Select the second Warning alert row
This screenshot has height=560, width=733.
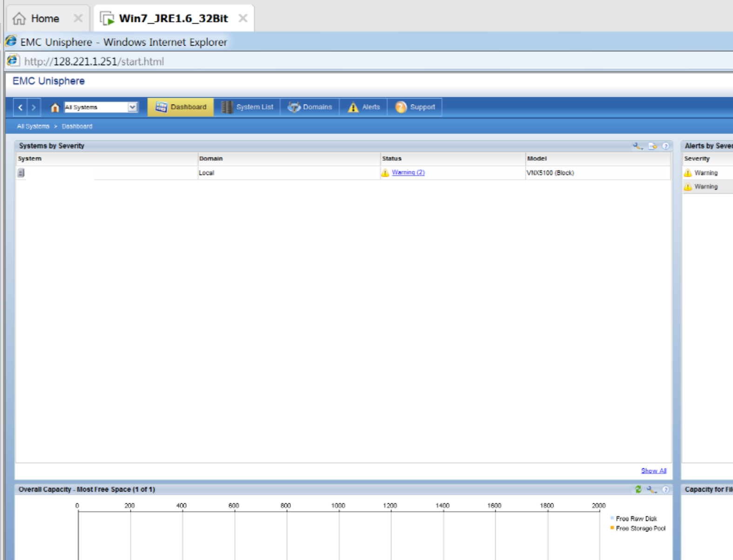tap(707, 187)
